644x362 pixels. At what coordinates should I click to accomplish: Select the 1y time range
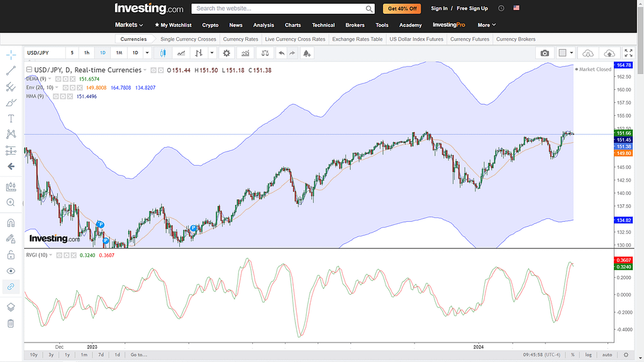[x=67, y=355]
